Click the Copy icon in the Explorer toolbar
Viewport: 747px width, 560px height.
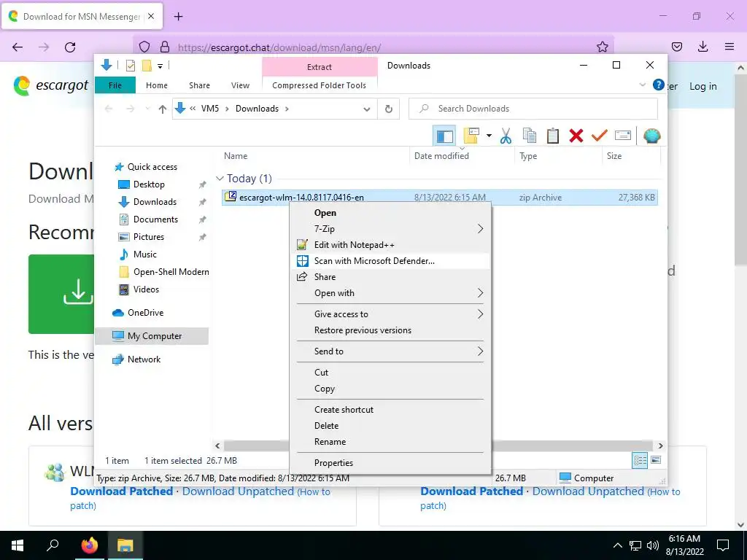click(x=530, y=136)
